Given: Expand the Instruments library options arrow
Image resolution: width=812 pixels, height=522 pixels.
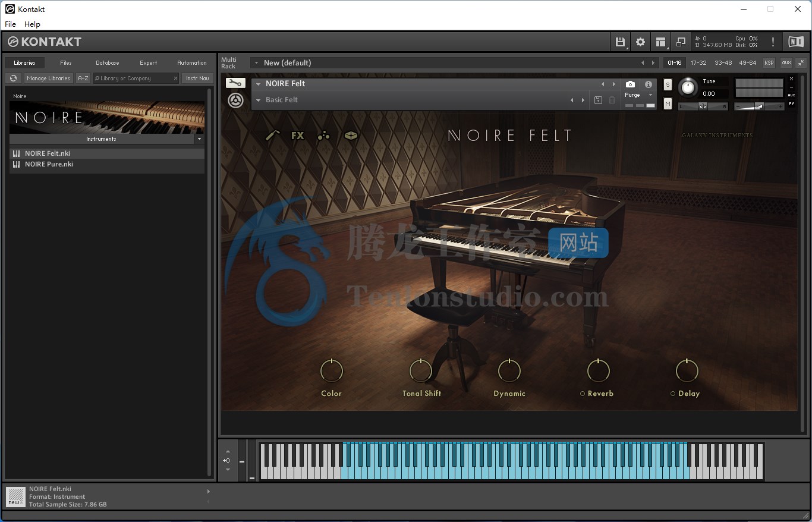Looking at the screenshot, I should click(199, 139).
